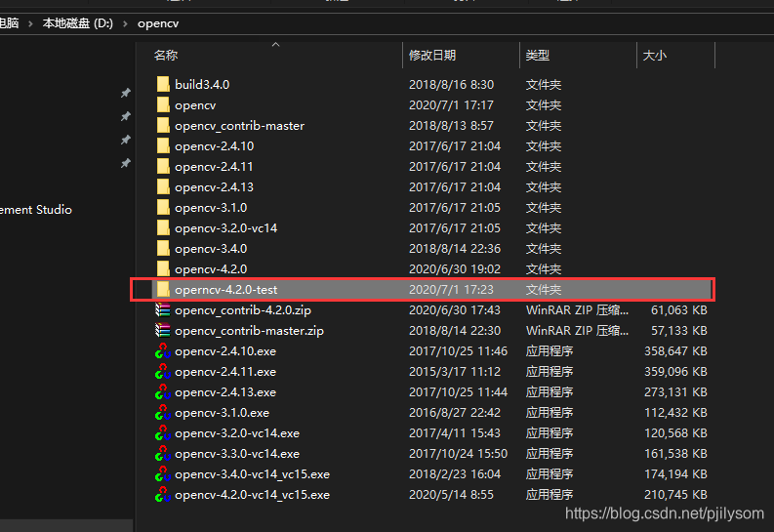Click OpenCV icon of opencv-4.2.0-vc14_vc15.exe

click(x=162, y=495)
